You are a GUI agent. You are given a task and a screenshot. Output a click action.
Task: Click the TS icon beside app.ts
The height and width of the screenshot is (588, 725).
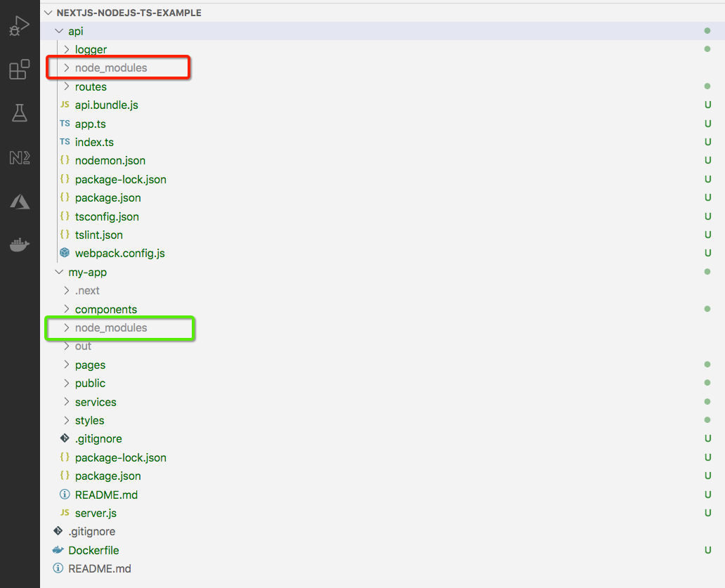[65, 124]
